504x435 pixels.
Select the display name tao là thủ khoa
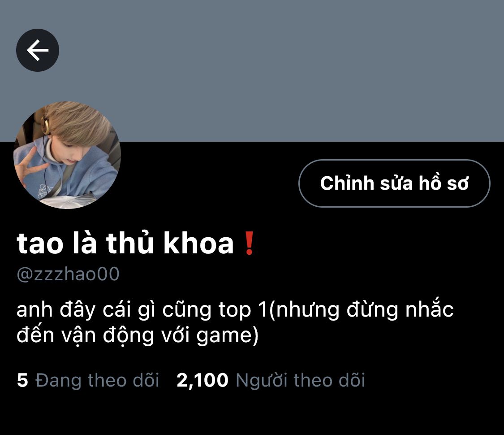pyautogui.click(x=125, y=244)
